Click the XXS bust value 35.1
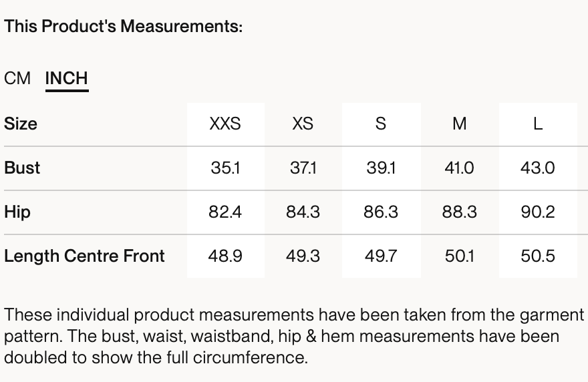Image resolution: width=588 pixels, height=382 pixels. point(225,168)
